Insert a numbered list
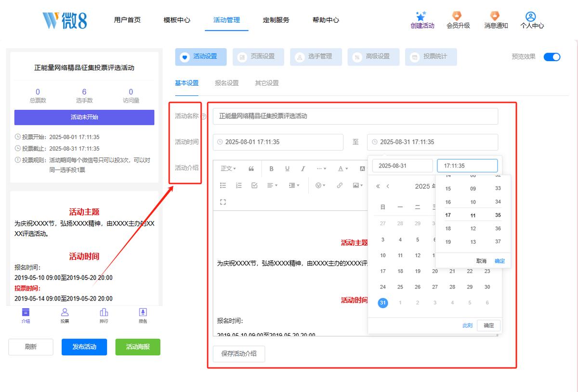This screenshot has height=392, width=578. point(239,185)
